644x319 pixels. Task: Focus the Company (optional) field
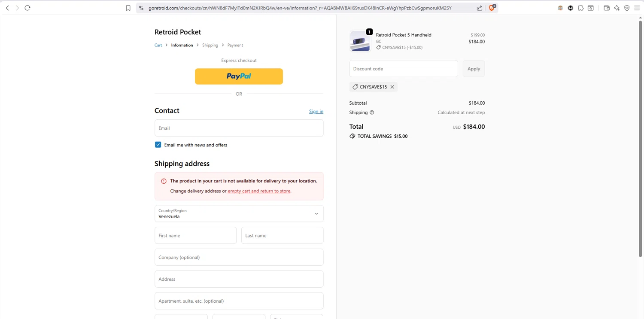pyautogui.click(x=239, y=257)
